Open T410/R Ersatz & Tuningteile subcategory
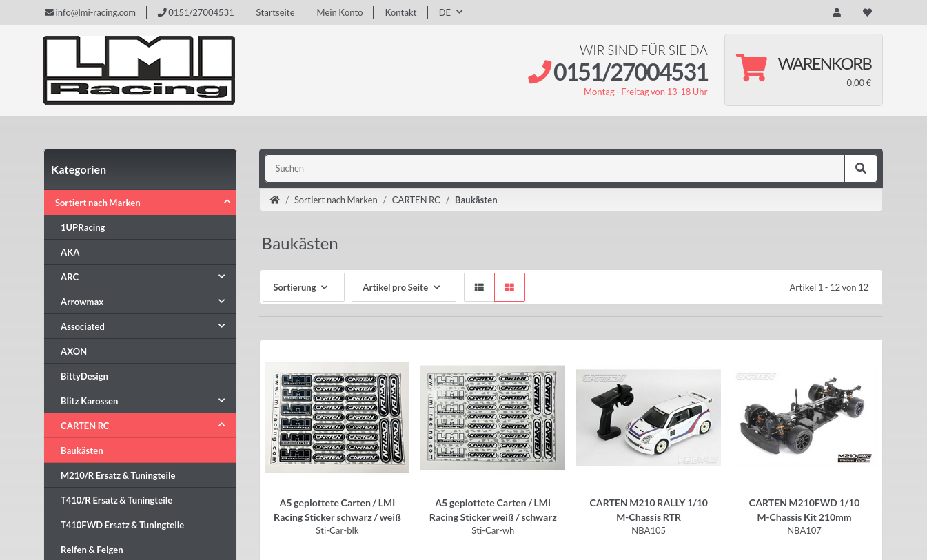The height and width of the screenshot is (560, 927). [x=140, y=500]
